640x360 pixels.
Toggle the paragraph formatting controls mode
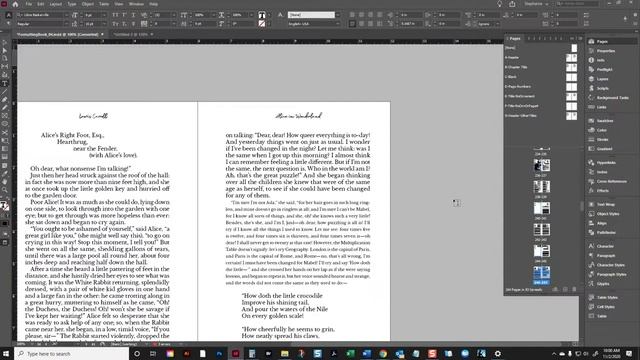pyautogui.click(x=8, y=24)
